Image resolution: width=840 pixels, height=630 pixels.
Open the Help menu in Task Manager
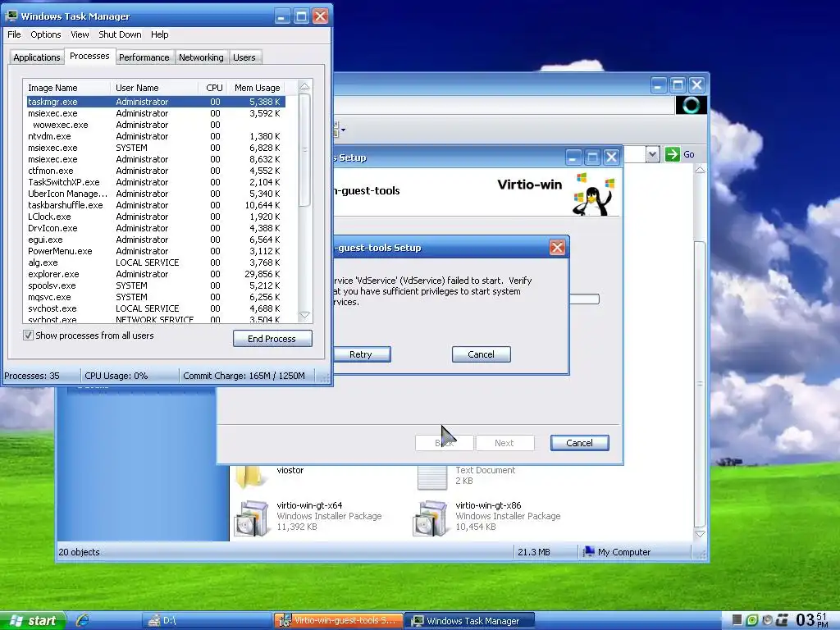point(160,34)
